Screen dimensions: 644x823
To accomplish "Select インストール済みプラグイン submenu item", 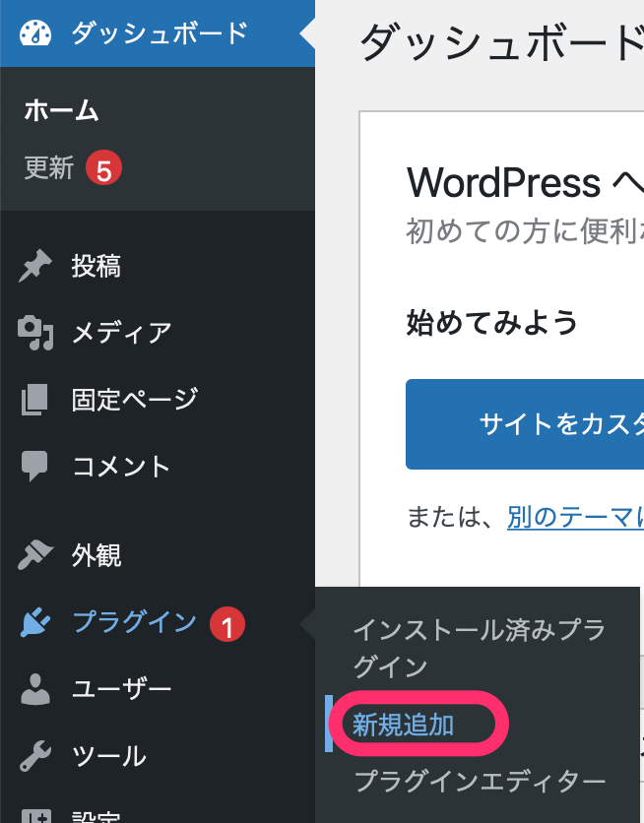I will 479,648.
